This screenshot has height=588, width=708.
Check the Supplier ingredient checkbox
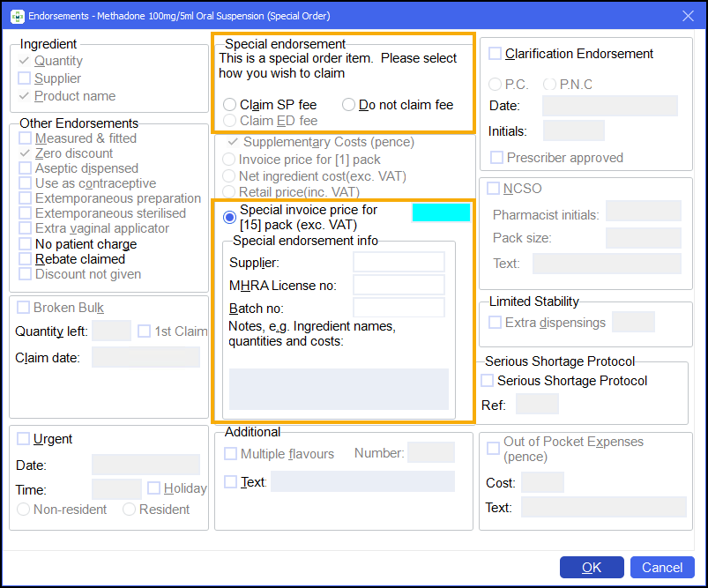coord(25,78)
